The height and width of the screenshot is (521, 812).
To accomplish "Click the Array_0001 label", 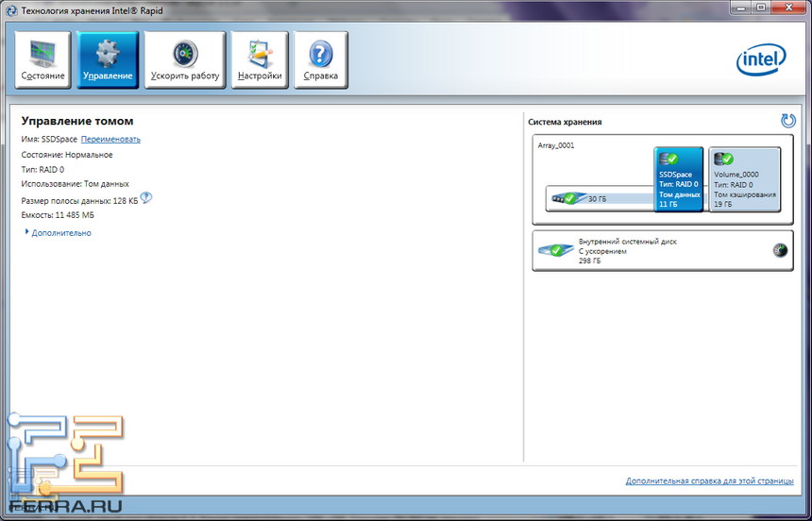I will click(556, 145).
